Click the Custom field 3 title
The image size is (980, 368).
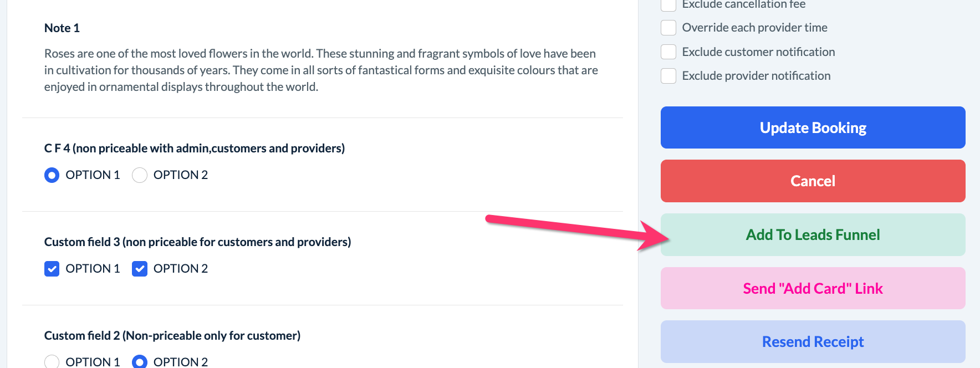197,242
